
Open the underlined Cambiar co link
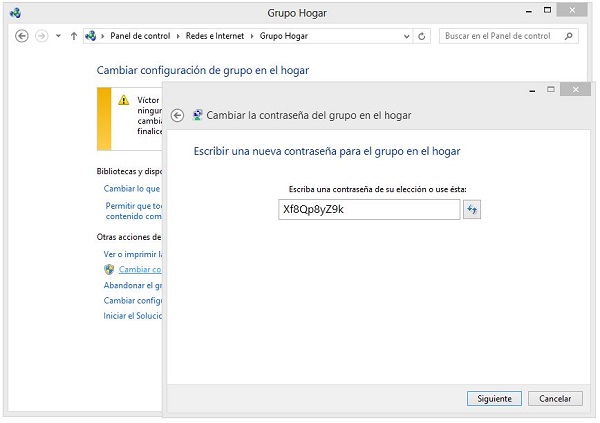click(x=140, y=269)
